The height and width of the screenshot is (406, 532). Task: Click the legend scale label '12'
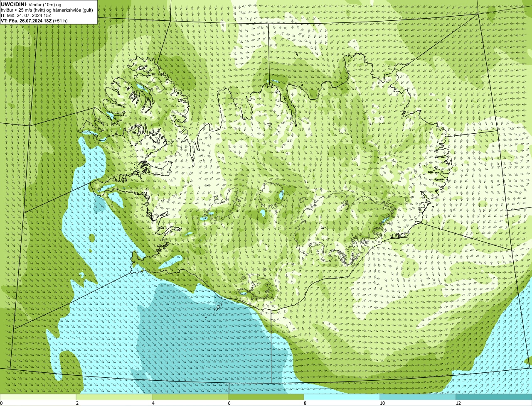click(458, 403)
